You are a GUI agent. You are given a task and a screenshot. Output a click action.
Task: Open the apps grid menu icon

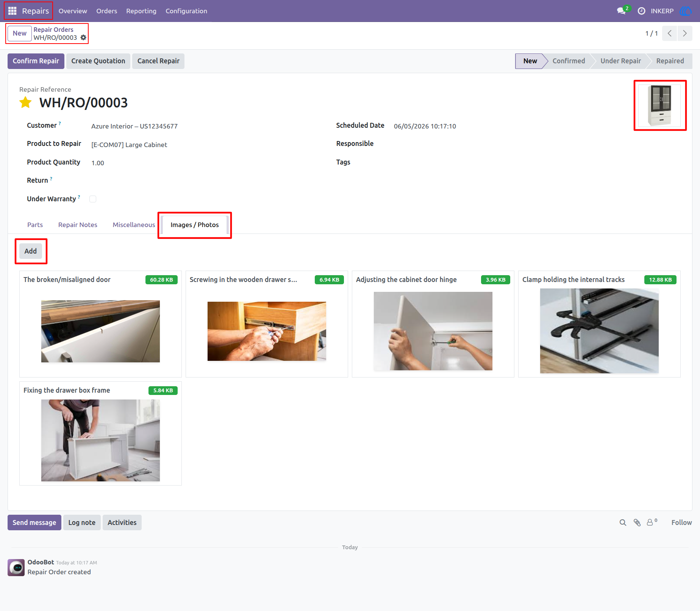[12, 11]
